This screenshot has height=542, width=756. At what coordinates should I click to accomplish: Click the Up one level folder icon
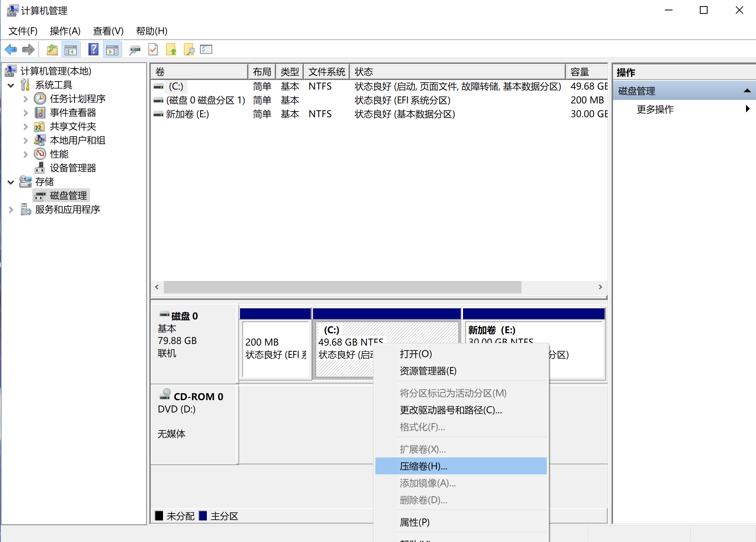(52, 50)
